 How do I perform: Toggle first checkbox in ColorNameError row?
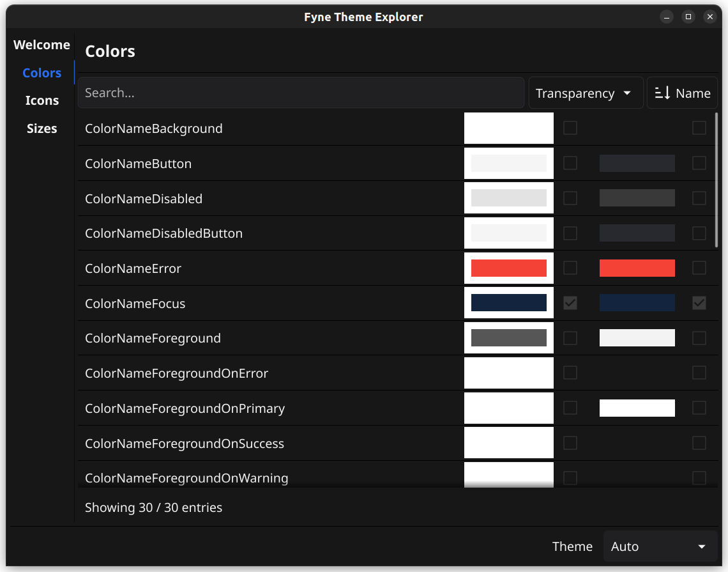[x=570, y=268]
